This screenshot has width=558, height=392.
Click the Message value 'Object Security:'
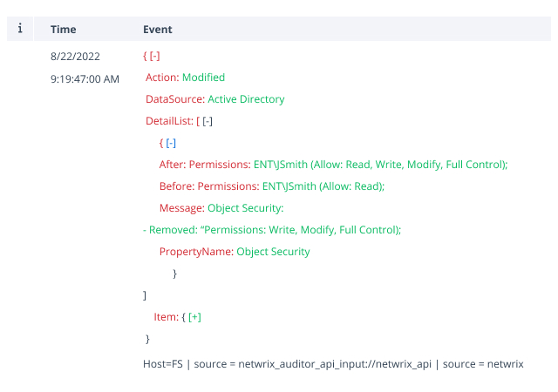[x=245, y=208]
